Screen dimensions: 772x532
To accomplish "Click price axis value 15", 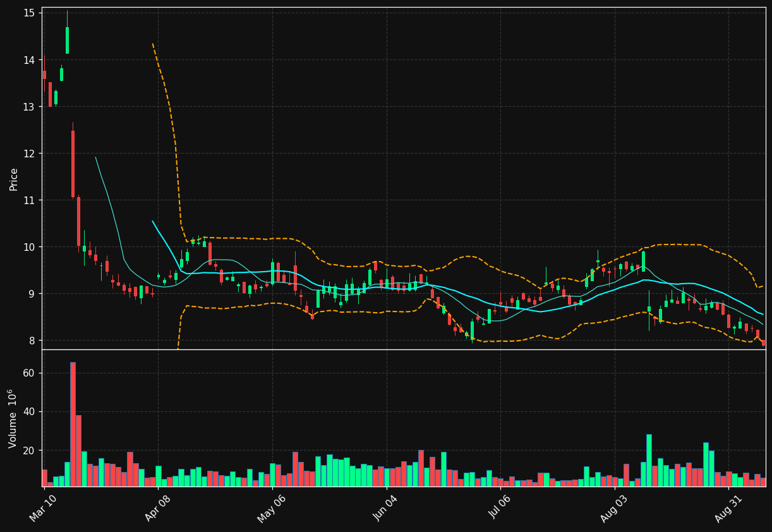I will coord(30,13).
